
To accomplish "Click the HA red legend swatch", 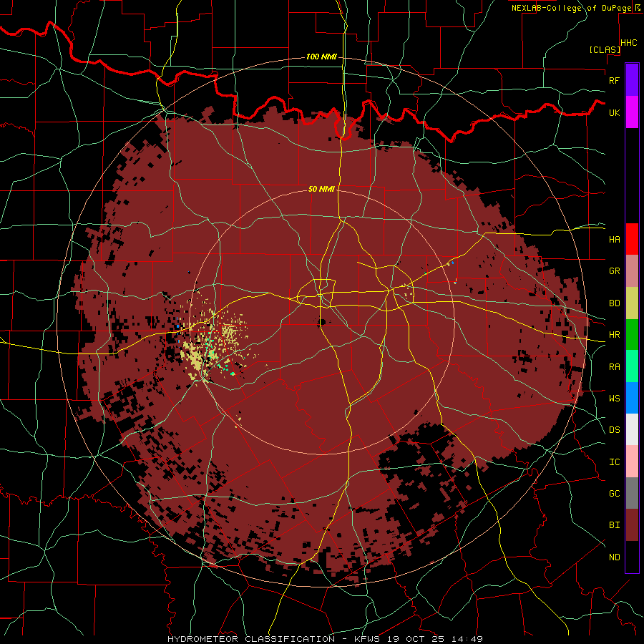I will (x=632, y=239).
